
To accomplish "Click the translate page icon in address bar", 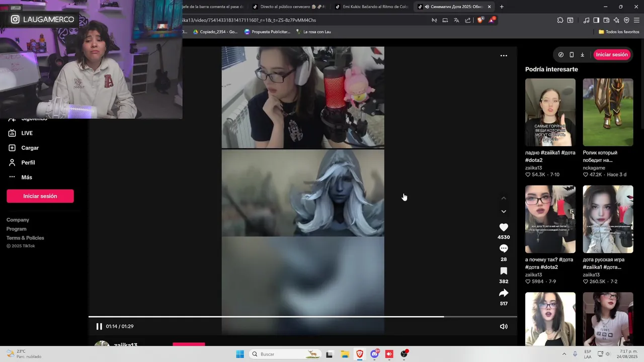I will pos(456,20).
